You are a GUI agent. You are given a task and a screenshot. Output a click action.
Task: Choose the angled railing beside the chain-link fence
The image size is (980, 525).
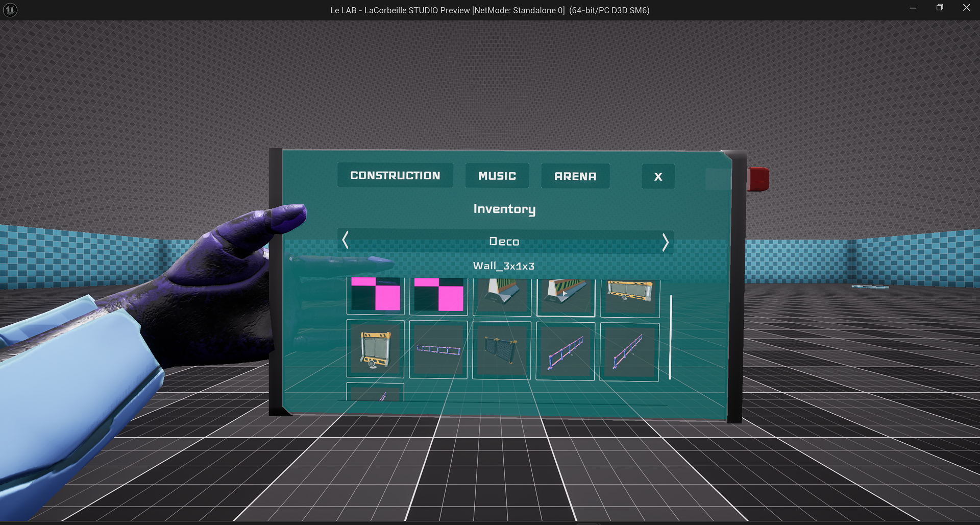point(565,351)
